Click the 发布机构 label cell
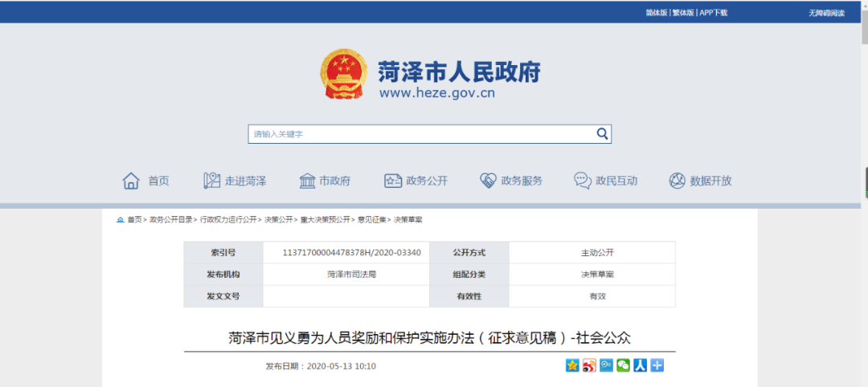 pos(223,275)
